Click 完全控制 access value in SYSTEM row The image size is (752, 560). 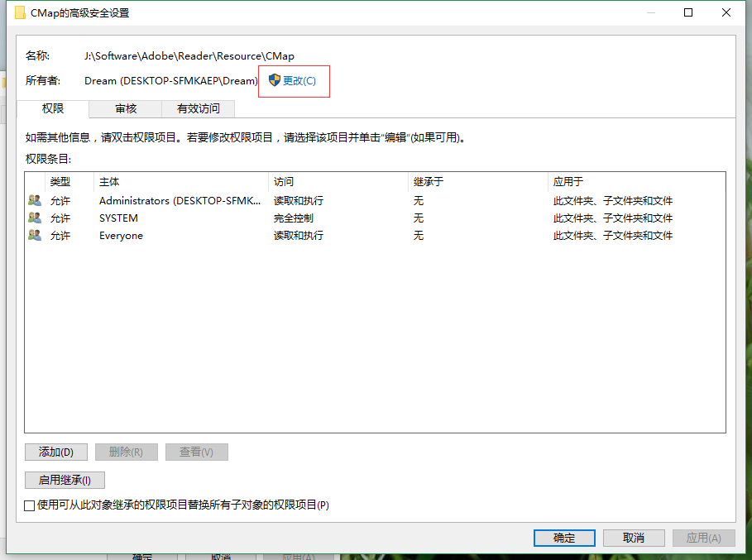[x=294, y=218]
